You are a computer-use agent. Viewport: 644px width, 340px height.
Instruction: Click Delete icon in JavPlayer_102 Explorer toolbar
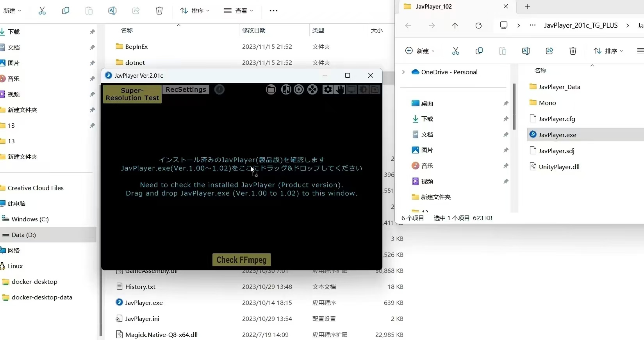pos(573,51)
